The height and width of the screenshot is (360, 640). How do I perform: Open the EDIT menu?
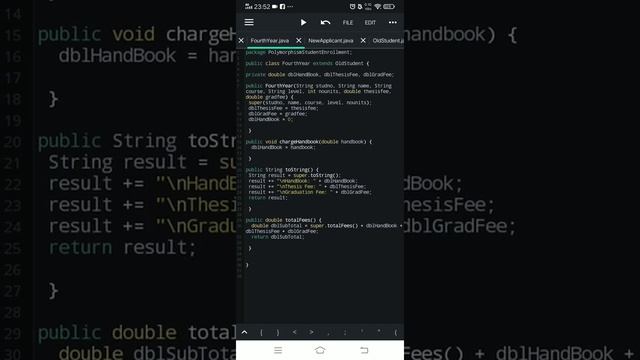[370, 22]
